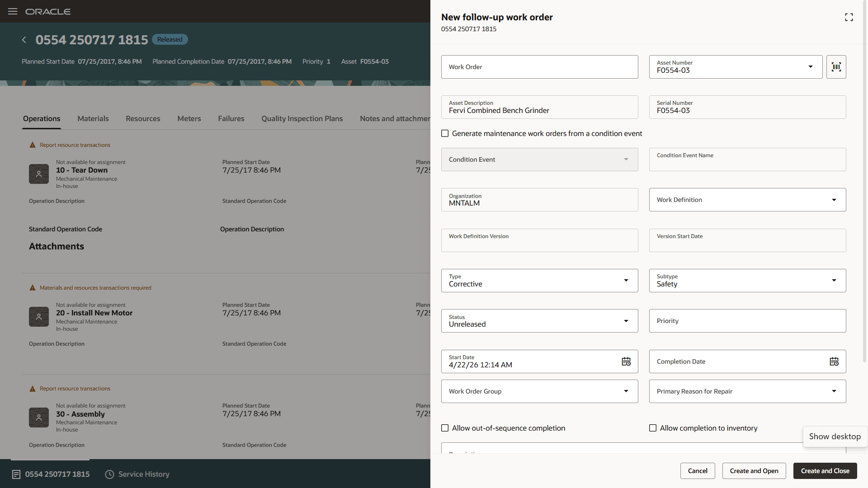Select the 30 - Assembly operation title
Viewport: 868px width, 488px height.
pyautogui.click(x=80, y=414)
